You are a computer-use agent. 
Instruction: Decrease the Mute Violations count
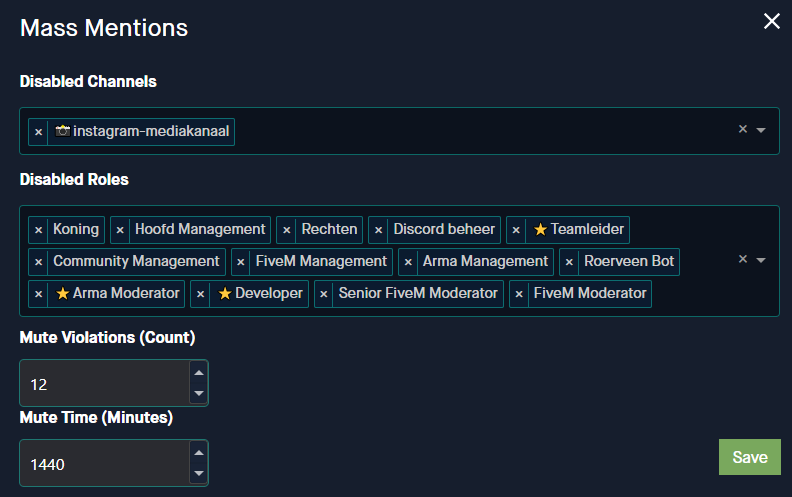(x=198, y=393)
